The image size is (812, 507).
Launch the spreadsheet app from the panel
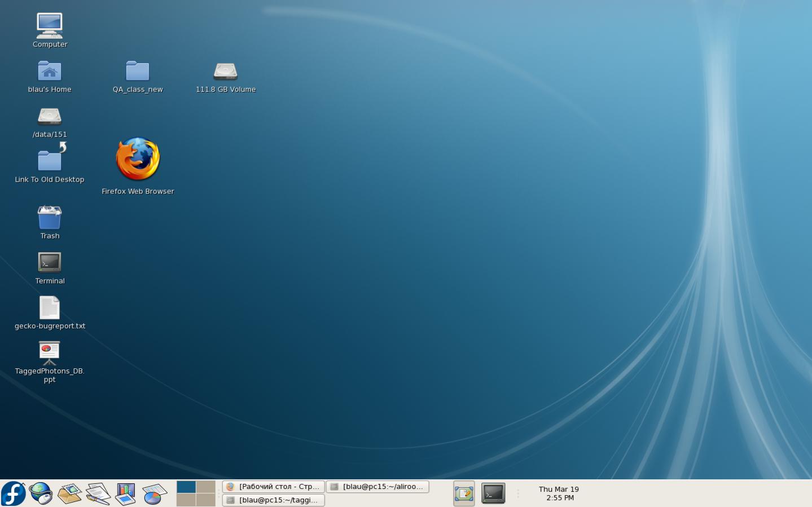pos(153,493)
